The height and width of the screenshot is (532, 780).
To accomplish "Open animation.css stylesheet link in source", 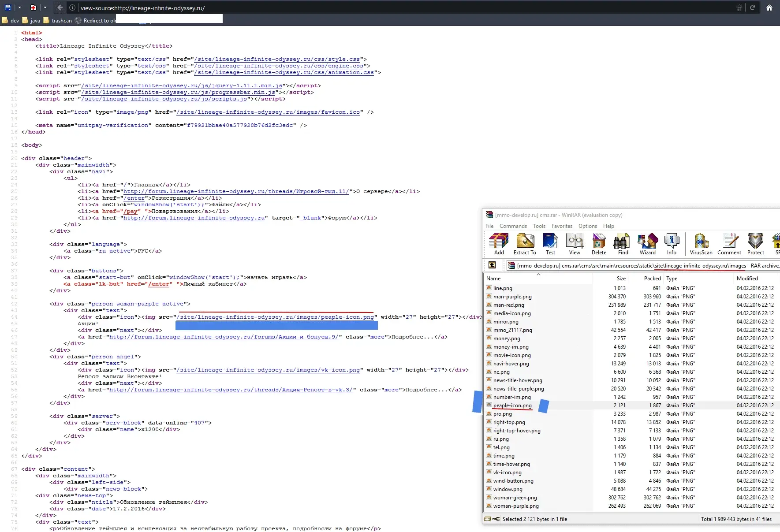I will 284,72.
